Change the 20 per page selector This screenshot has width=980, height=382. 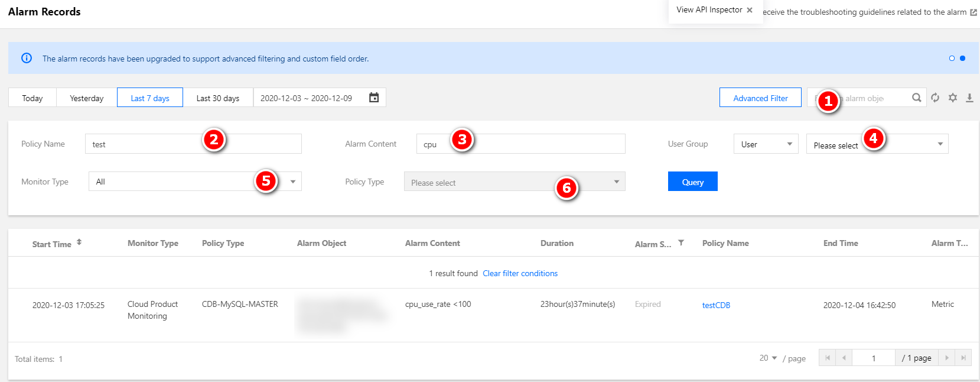click(768, 358)
